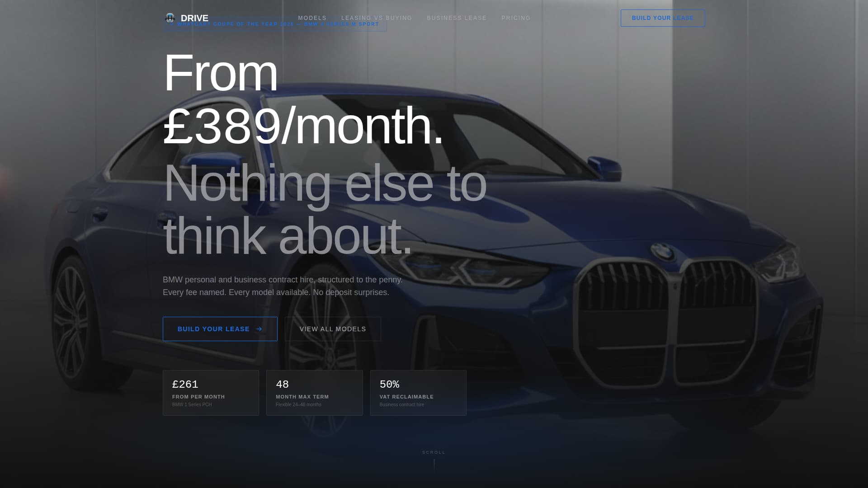Image resolution: width=868 pixels, height=488 pixels.
Task: Go to Leasing vs Buying page
Action: click(377, 18)
